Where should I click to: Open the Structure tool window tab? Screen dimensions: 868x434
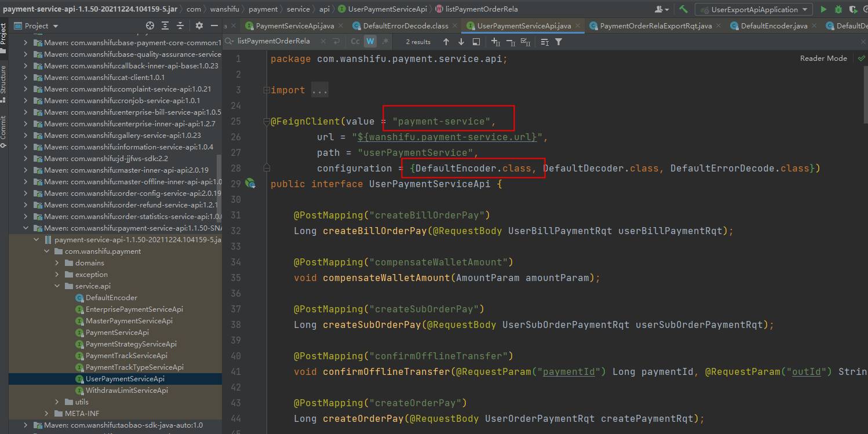(3, 83)
